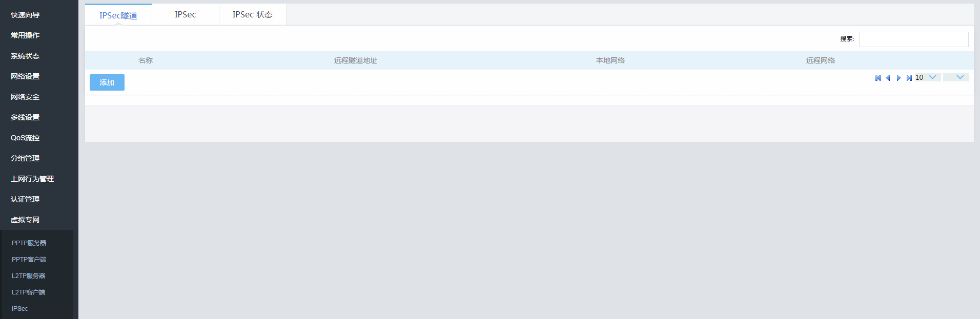Open 上网行为管理 in the sidebar

click(32, 179)
